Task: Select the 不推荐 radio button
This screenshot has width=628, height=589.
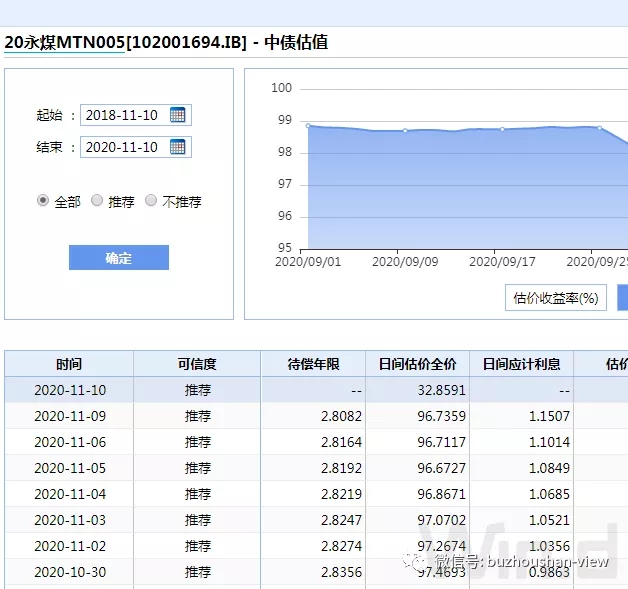Action: click(151, 200)
